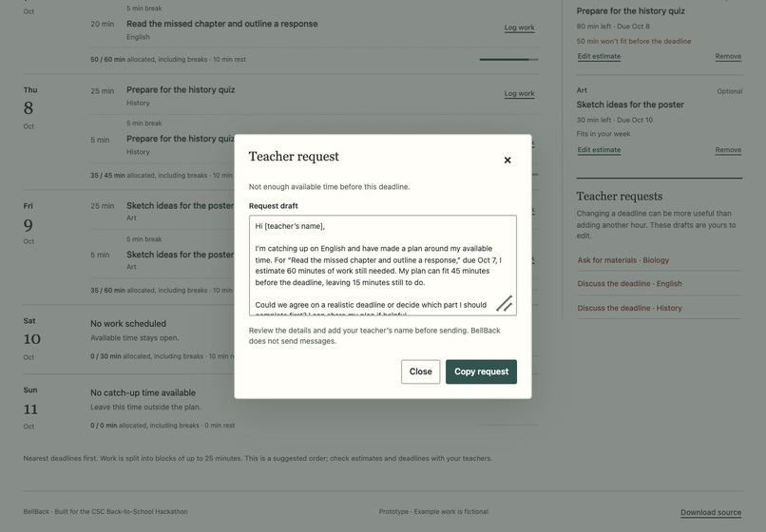The image size is (766, 532).
Task: Click the 'Optional' tag on the Art task
Action: click(x=729, y=91)
